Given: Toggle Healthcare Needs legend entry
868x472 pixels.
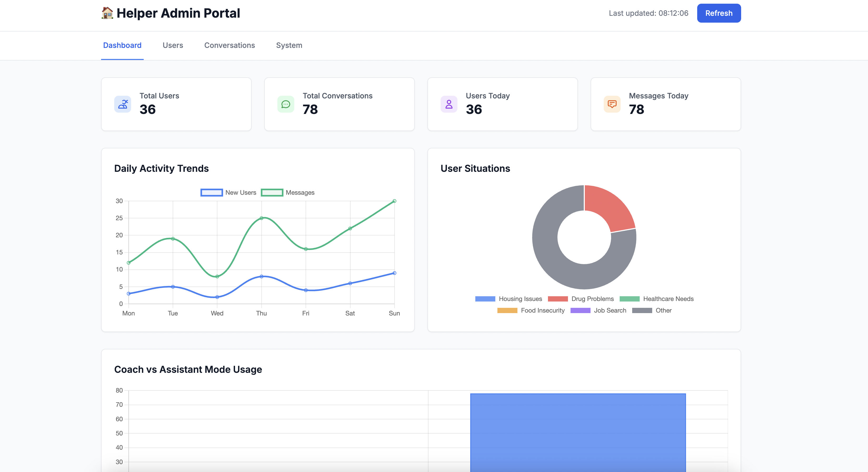Looking at the screenshot, I should coord(656,299).
